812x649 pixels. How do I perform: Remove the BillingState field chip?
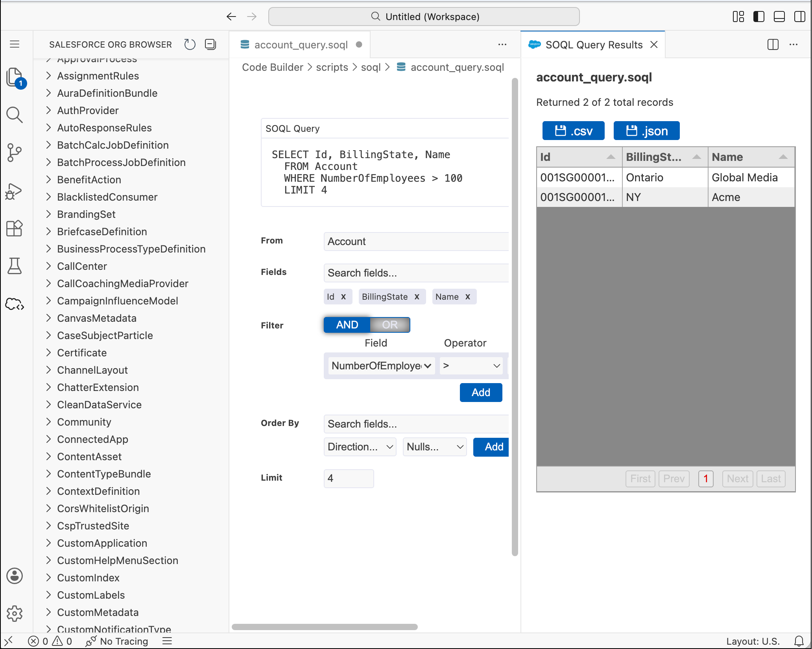click(x=417, y=297)
